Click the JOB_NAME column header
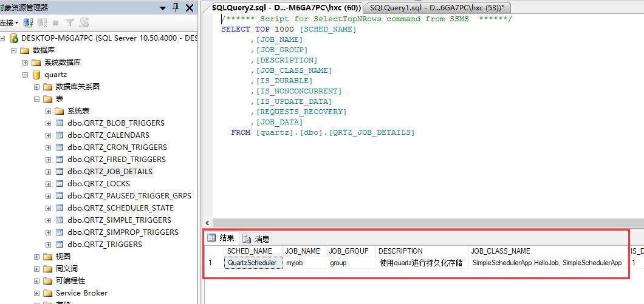The width and height of the screenshot is (644, 304). point(304,251)
